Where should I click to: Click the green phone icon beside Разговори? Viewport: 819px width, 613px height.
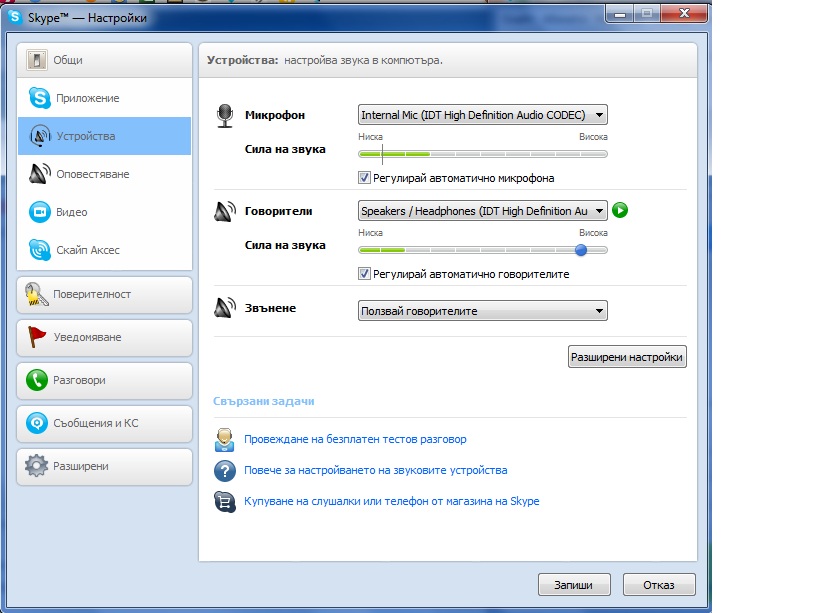(37, 380)
